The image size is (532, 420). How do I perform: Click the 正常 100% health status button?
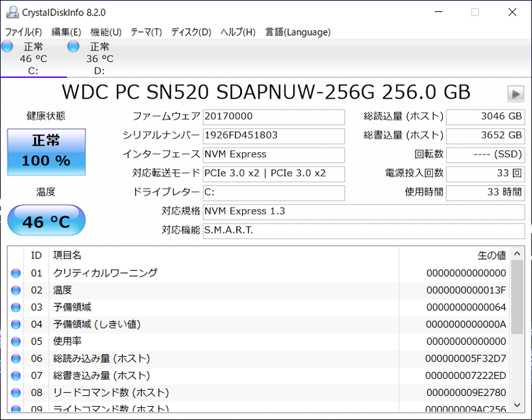click(46, 152)
